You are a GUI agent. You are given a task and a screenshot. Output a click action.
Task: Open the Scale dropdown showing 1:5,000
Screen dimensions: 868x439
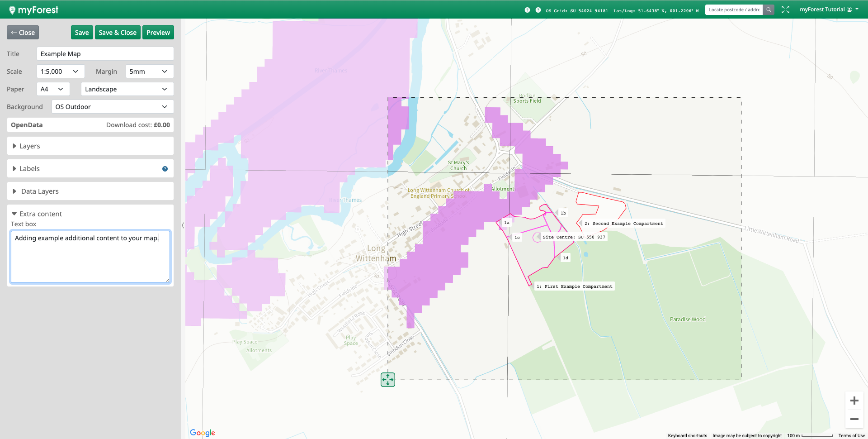pos(60,72)
